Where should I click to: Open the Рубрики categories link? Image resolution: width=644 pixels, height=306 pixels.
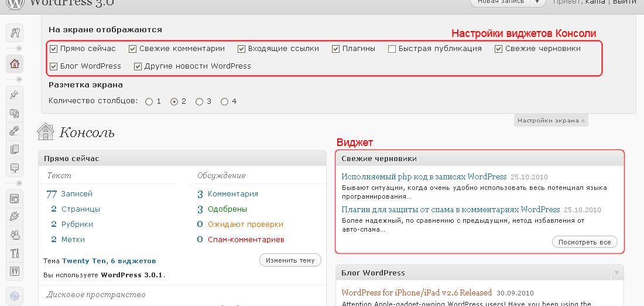(77, 224)
